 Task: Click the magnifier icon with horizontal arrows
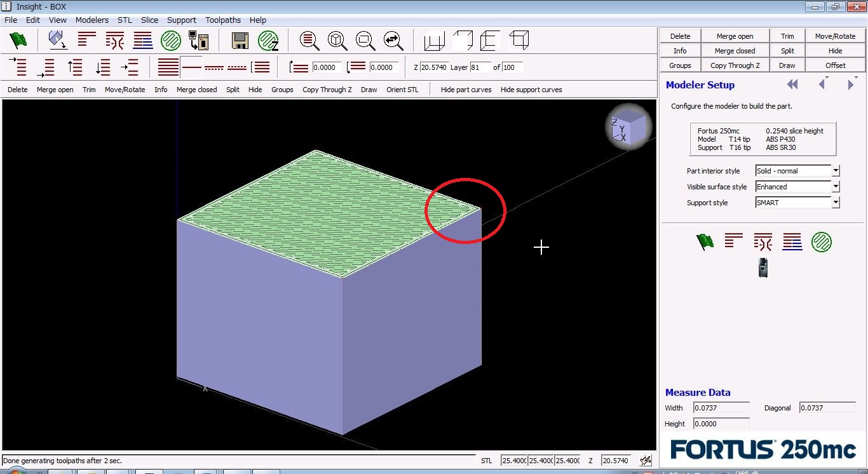(x=393, y=41)
